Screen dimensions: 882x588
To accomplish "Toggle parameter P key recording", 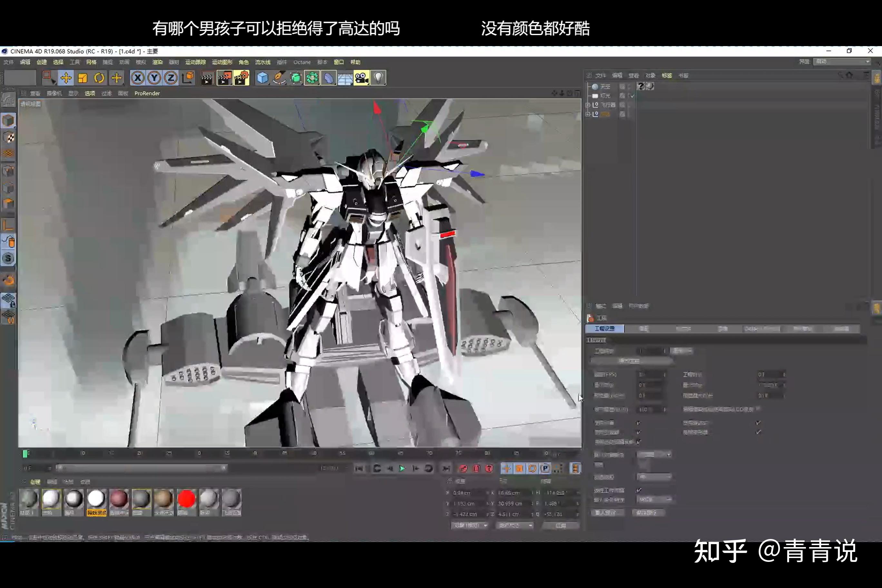I will [545, 468].
